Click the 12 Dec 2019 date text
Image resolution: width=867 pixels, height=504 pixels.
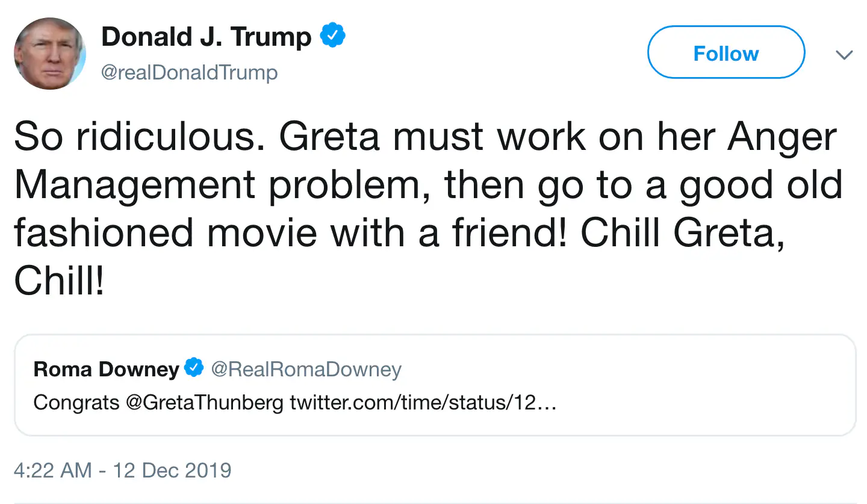pos(172,470)
